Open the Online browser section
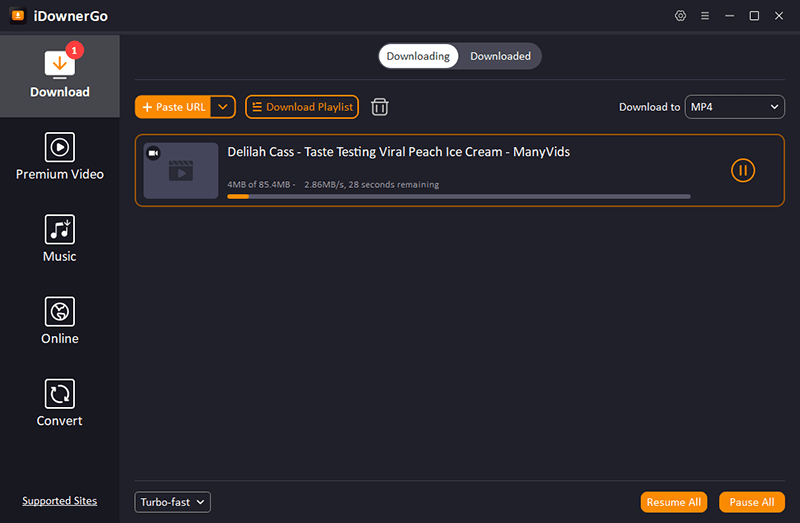 tap(60, 321)
